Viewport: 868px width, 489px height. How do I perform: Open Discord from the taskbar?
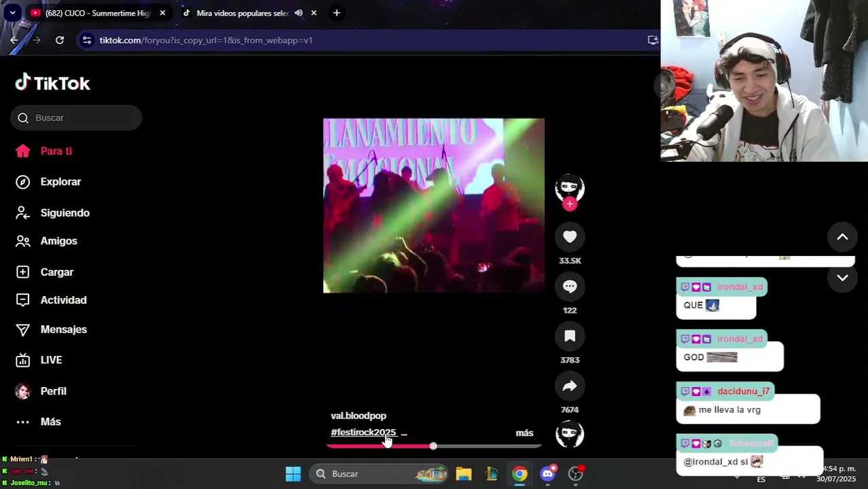(548, 474)
